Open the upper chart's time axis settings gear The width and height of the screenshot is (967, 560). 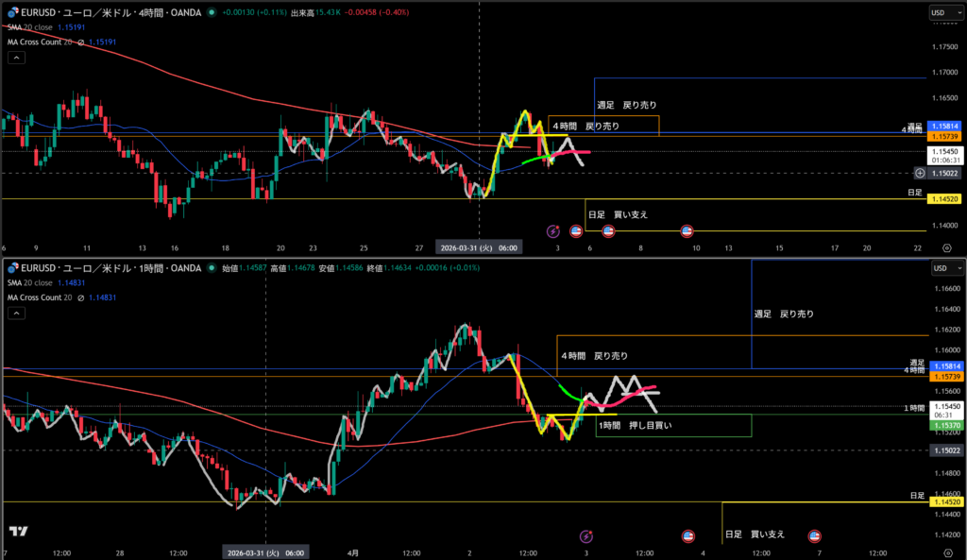coord(947,247)
